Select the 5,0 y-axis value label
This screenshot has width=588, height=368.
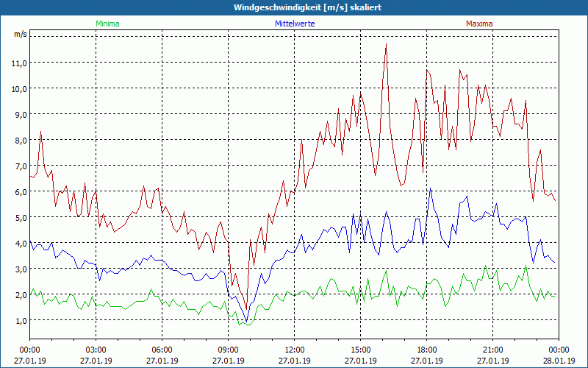(x=19, y=217)
